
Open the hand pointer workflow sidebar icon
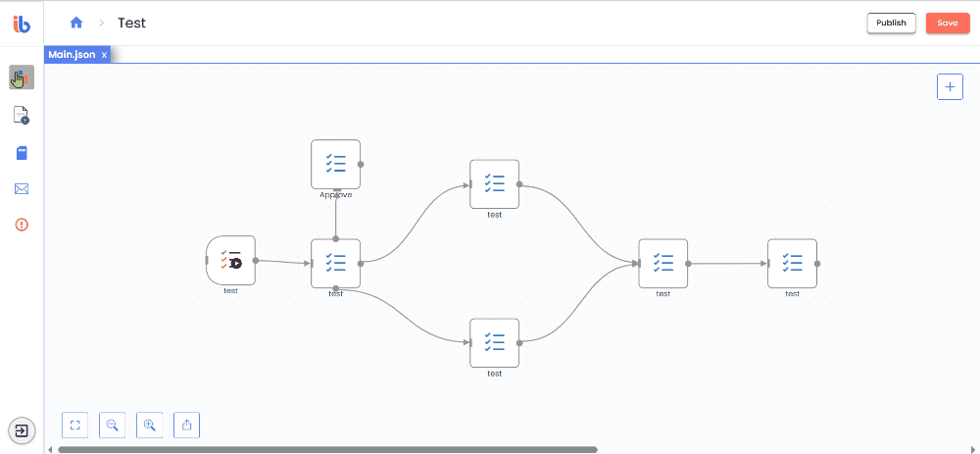(x=22, y=77)
